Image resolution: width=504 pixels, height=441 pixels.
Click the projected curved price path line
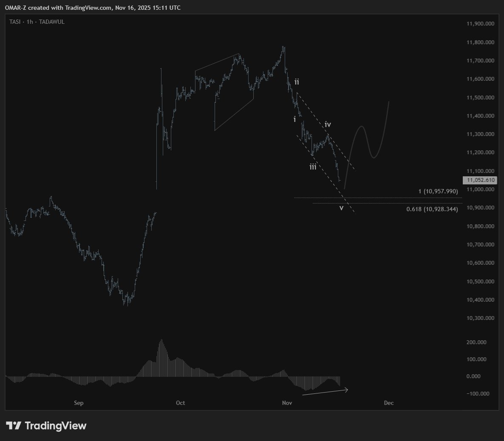click(366, 145)
